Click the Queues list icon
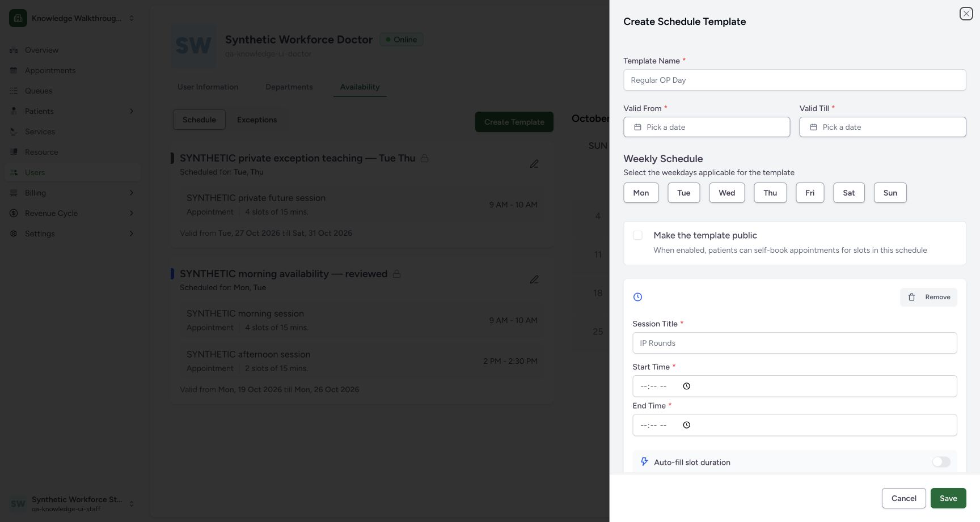 pyautogui.click(x=14, y=91)
